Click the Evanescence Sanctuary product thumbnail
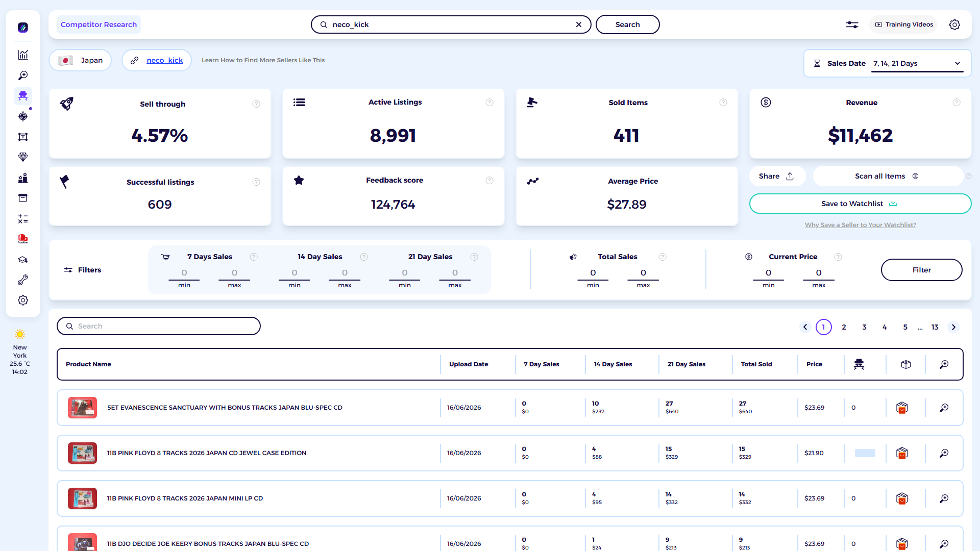 point(82,408)
